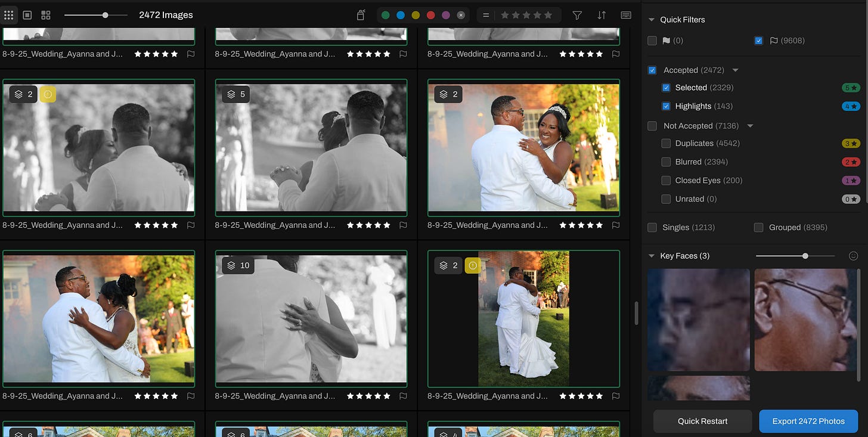Click the 0-star badge next to Unrated
The height and width of the screenshot is (437, 868).
pos(851,199)
